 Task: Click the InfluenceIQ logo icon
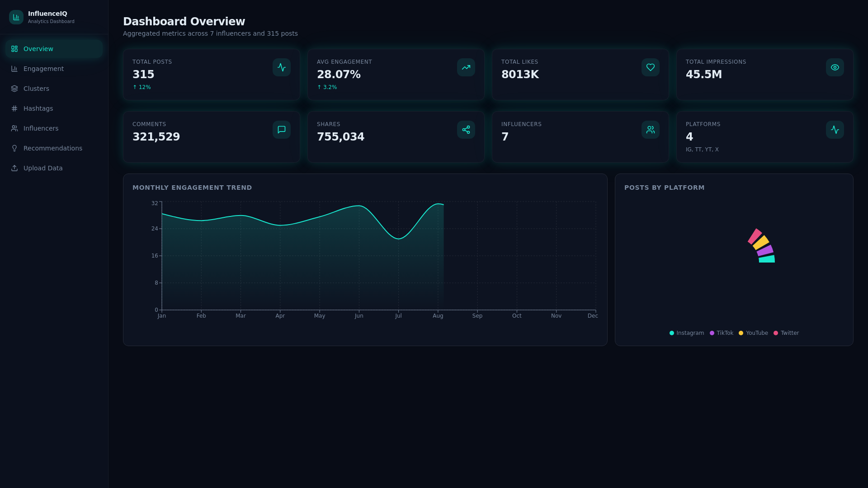coord(16,17)
